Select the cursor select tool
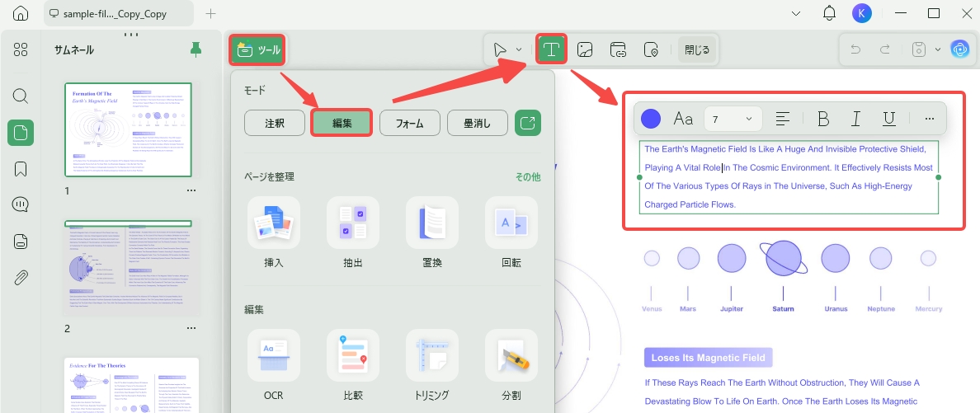This screenshot has height=413, width=980. pyautogui.click(x=500, y=50)
